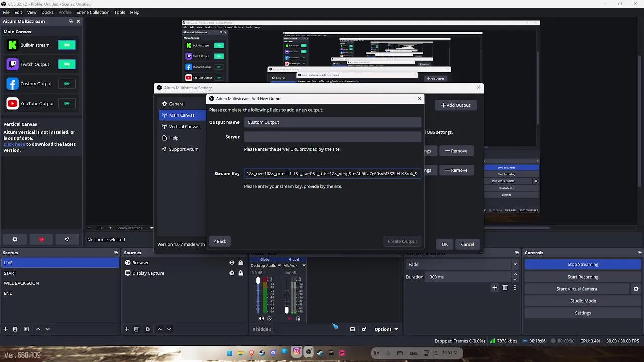Toggle the lock on the Browser source

click(x=240, y=263)
